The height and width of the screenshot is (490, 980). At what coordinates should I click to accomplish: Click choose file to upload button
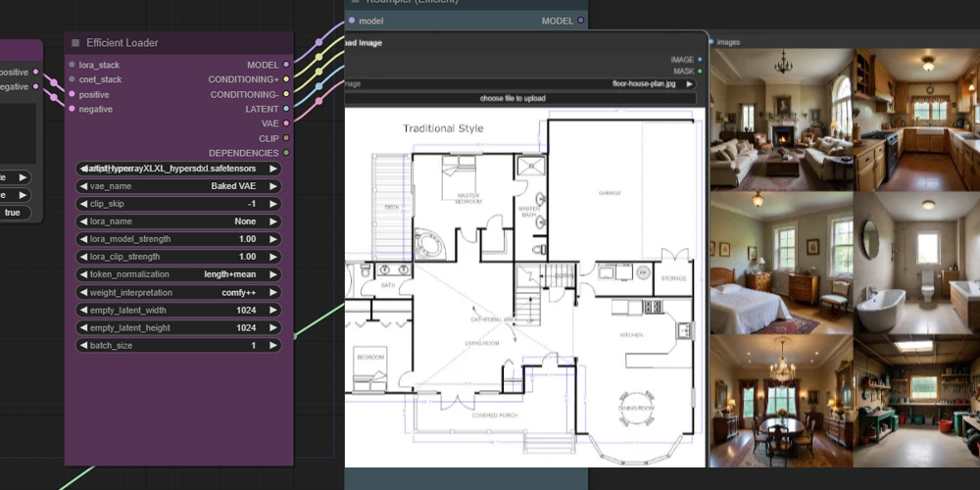coord(520,98)
